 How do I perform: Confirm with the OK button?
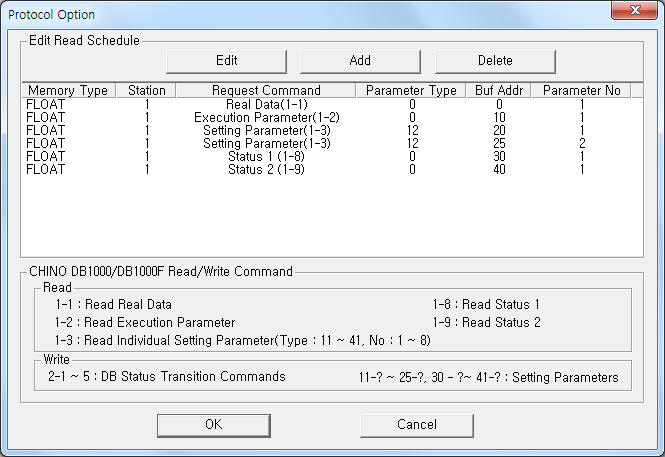[213, 424]
